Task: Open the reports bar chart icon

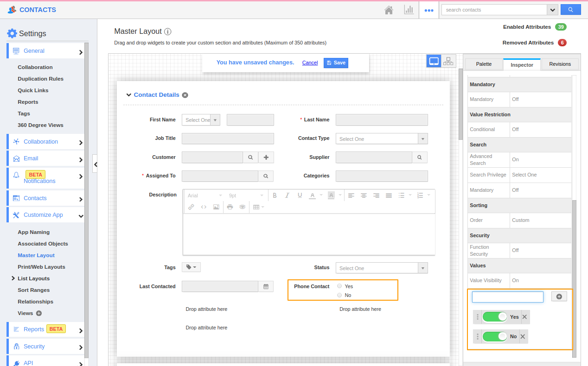Action: click(x=409, y=10)
